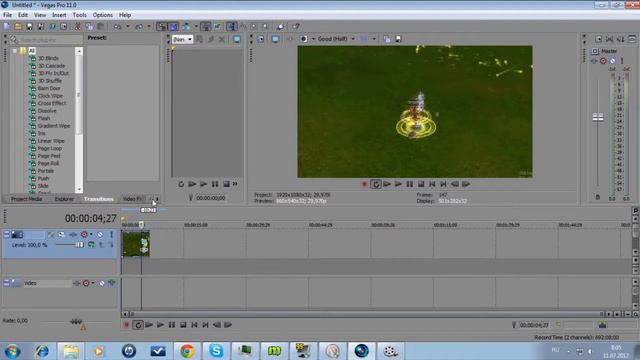
Task: Toggle automation settings on the first track
Action: coord(84,235)
